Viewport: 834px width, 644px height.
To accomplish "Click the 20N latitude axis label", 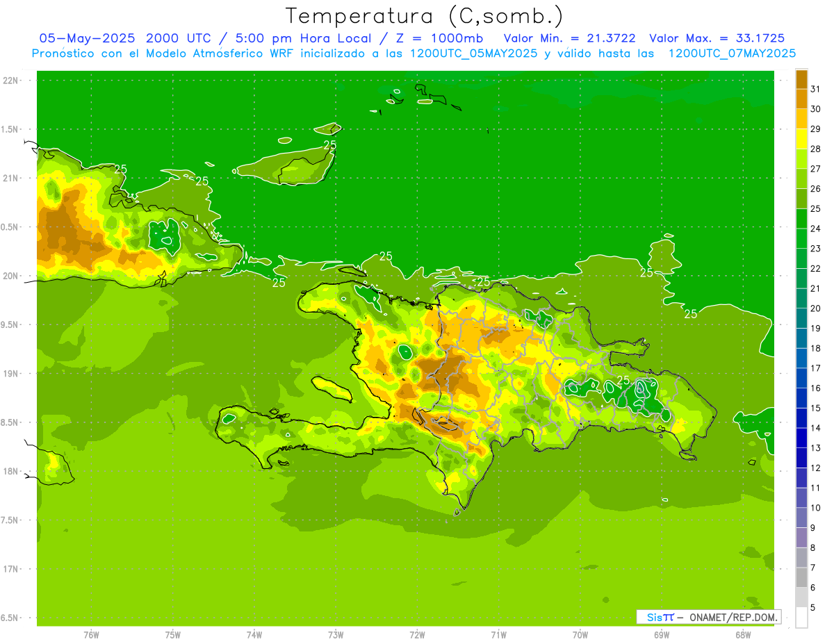I will tap(10, 276).
